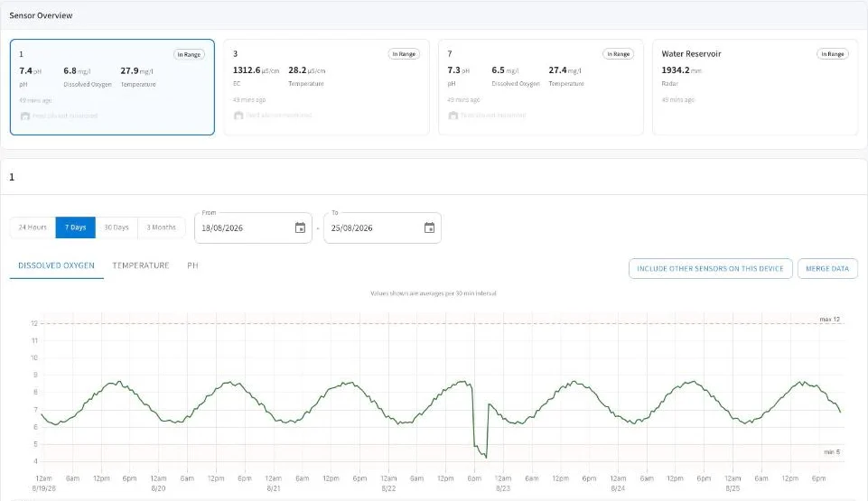Image resolution: width=868 pixels, height=501 pixels.
Task: Click the 1934.2 Radar reading
Action: 681,70
